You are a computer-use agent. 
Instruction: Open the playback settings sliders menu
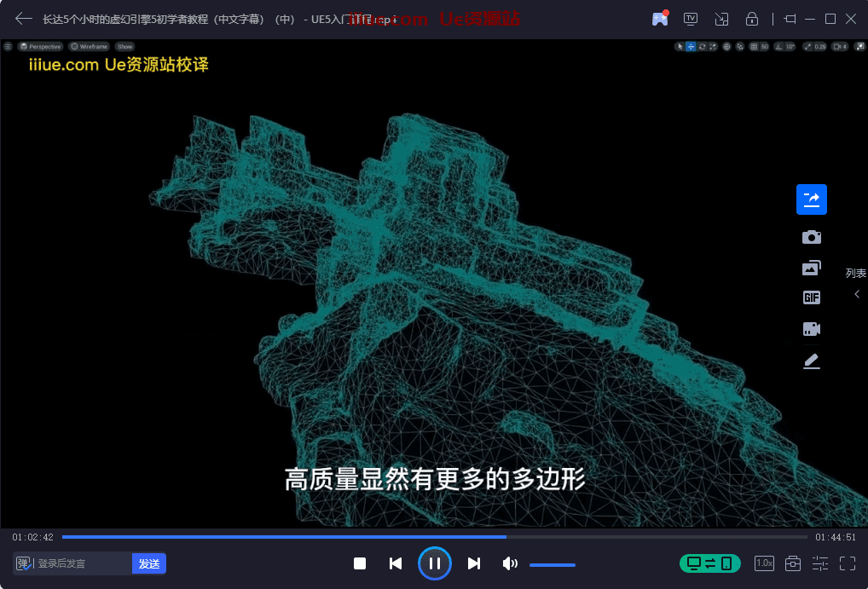[x=820, y=563]
